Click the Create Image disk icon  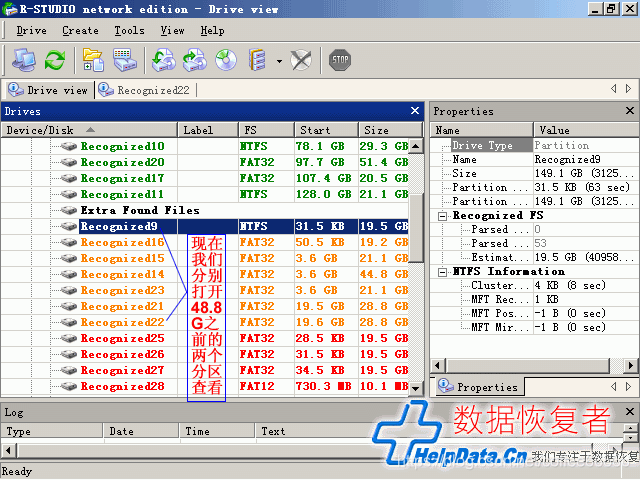pyautogui.click(x=163, y=60)
